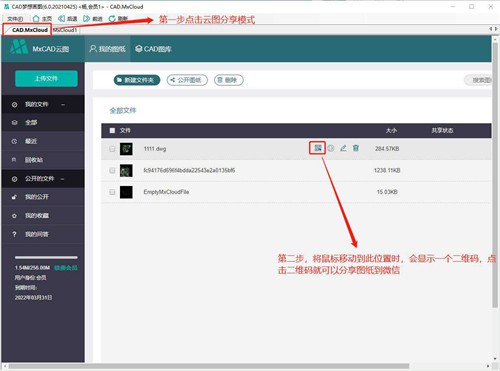Open 我的公开 in the sidebar
The width and height of the screenshot is (500, 371).
[x=43, y=197]
